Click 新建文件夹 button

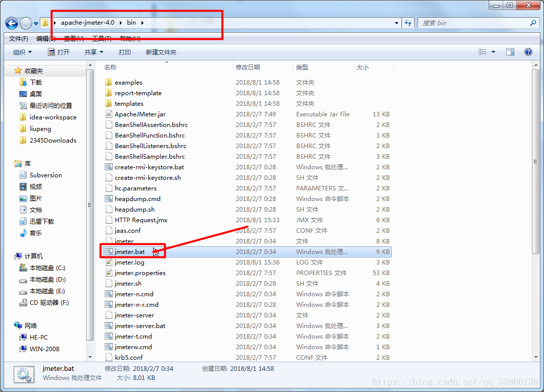tap(161, 52)
